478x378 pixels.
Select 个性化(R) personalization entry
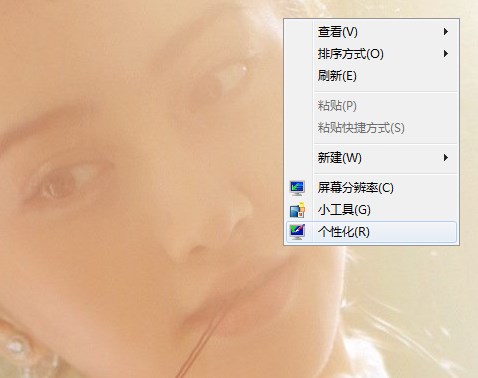[x=371, y=232]
